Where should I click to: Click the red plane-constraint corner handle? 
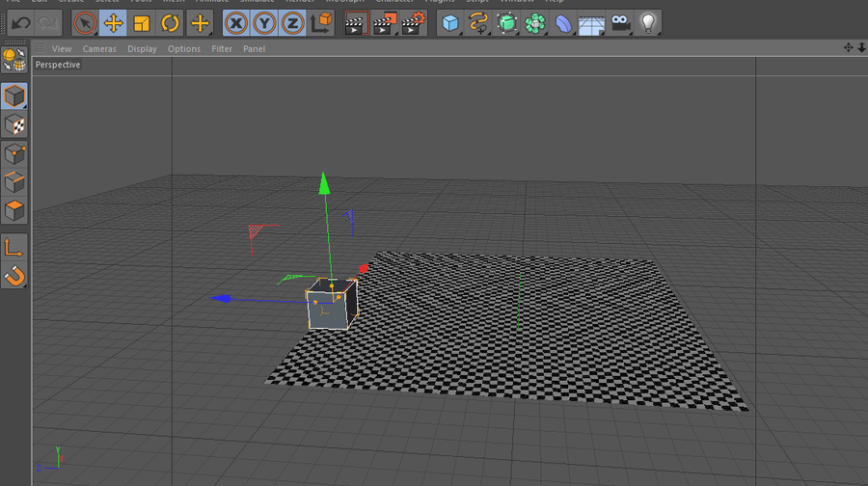click(x=256, y=230)
